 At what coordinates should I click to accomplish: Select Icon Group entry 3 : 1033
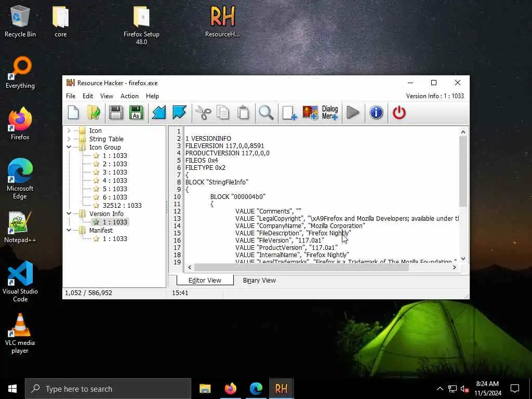click(115, 172)
